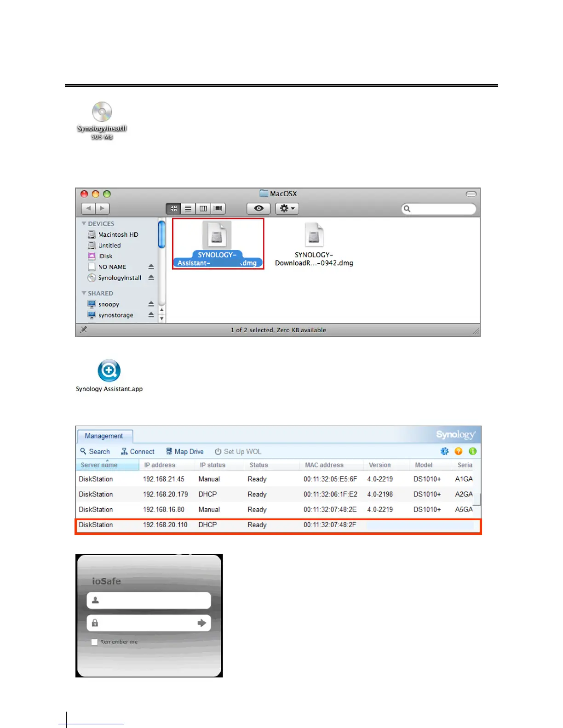Collapse the DEVICES sidebar section
This screenshot has width=563, height=728.
[84, 224]
